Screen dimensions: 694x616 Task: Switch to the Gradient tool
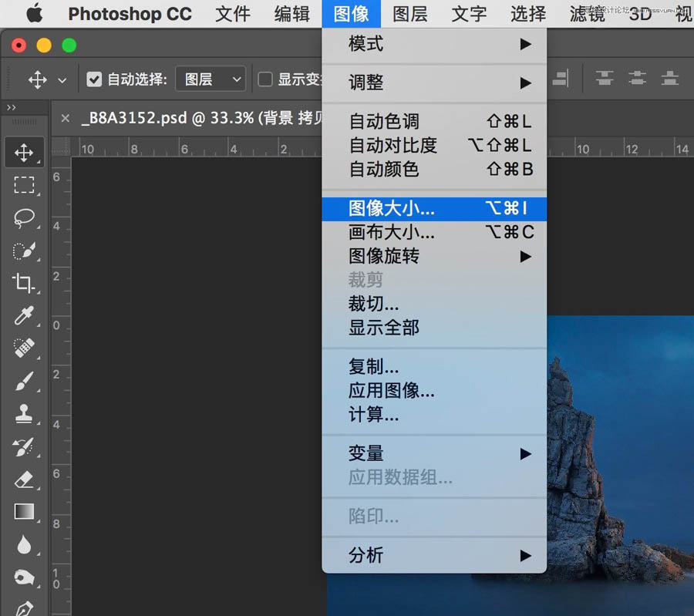24,510
